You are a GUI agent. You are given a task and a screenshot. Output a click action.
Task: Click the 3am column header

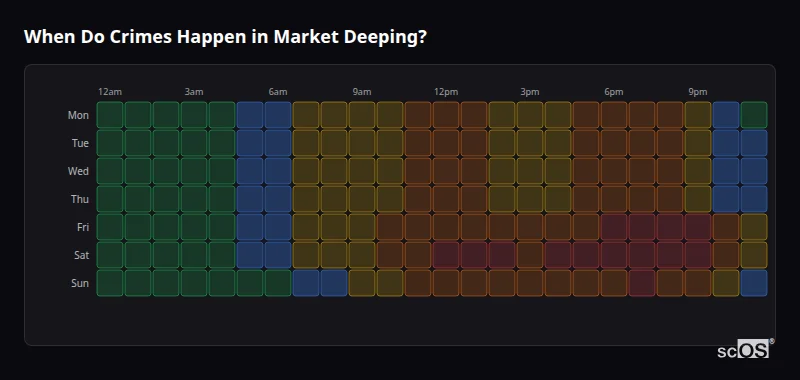(194, 92)
